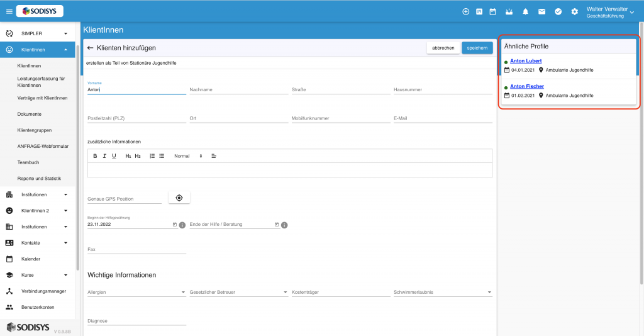Click into zusätzliche Informationen text area
Image resolution: width=644 pixels, height=336 pixels.
coord(289,170)
